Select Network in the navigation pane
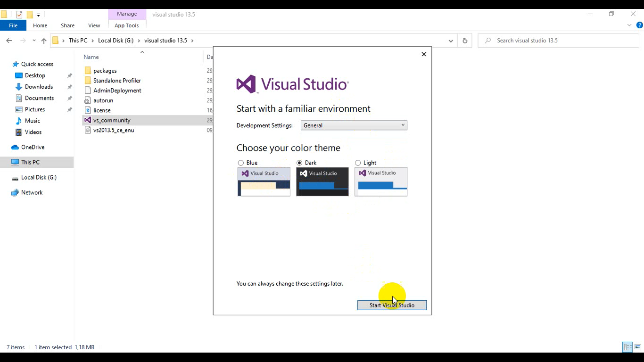The height and width of the screenshot is (362, 644). pyautogui.click(x=32, y=192)
